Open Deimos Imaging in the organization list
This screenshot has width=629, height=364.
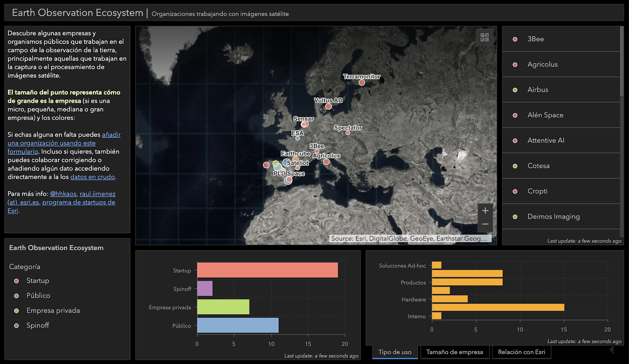[x=561, y=217]
